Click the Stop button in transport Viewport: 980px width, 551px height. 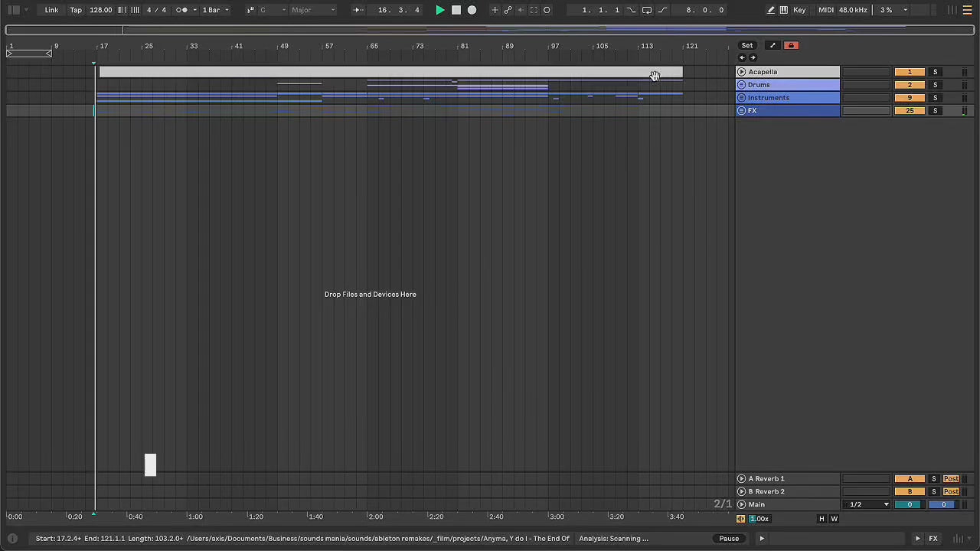click(x=456, y=10)
